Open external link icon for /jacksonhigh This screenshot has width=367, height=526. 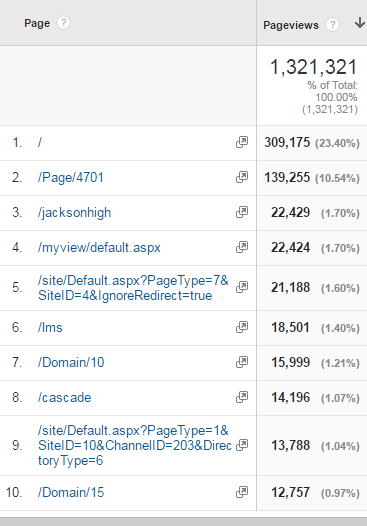tap(242, 212)
